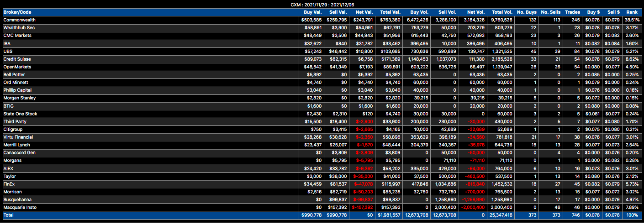Image resolution: width=644 pixels, height=223 pixels.
Task: Select the Taylor broker row
Action: pos(322,176)
